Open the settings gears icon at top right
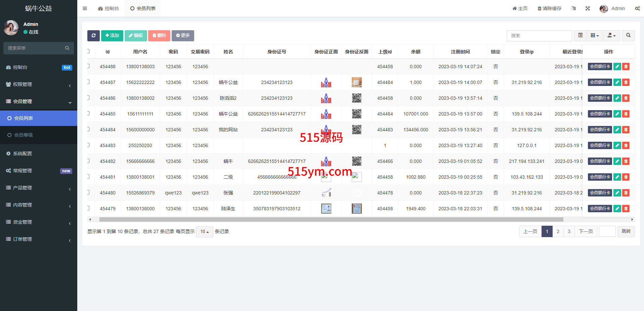The width and height of the screenshot is (644, 311). coord(637,8)
